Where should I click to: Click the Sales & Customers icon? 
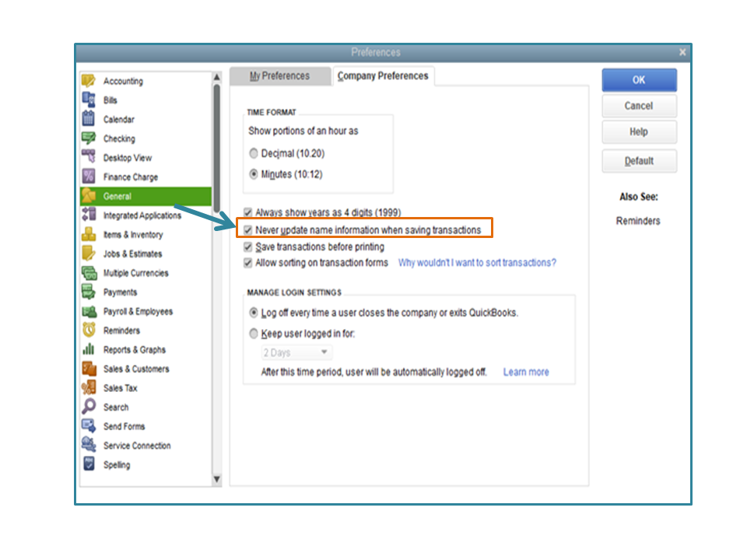pyautogui.click(x=88, y=369)
